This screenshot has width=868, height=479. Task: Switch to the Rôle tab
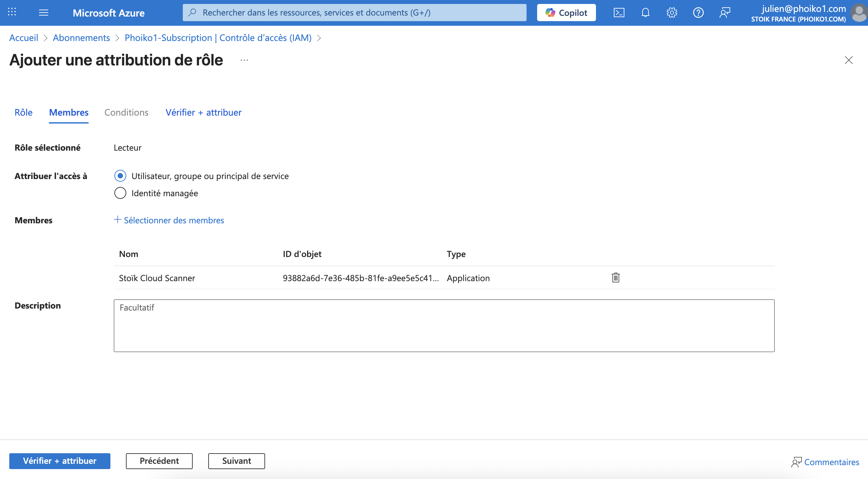[23, 113]
